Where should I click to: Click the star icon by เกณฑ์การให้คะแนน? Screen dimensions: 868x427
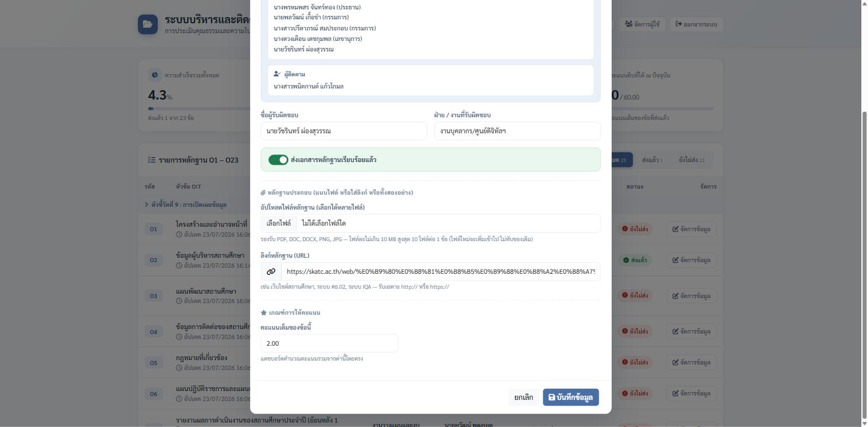tap(263, 313)
